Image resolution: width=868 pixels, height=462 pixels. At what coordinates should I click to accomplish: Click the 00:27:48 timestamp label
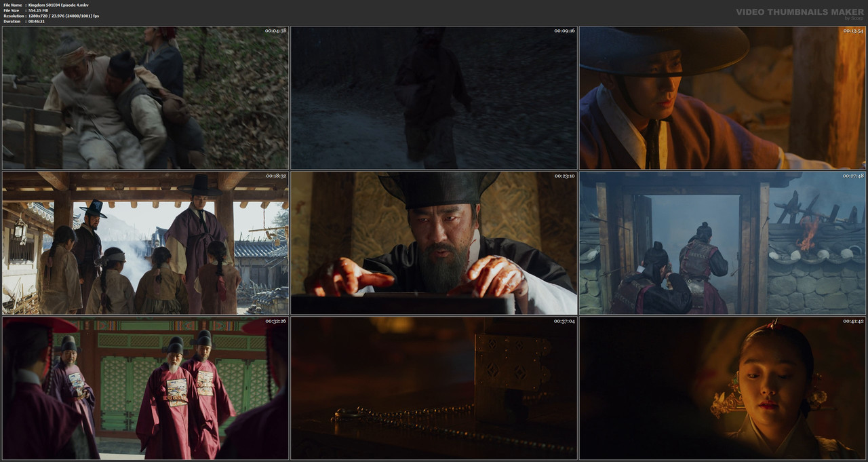[x=853, y=176]
